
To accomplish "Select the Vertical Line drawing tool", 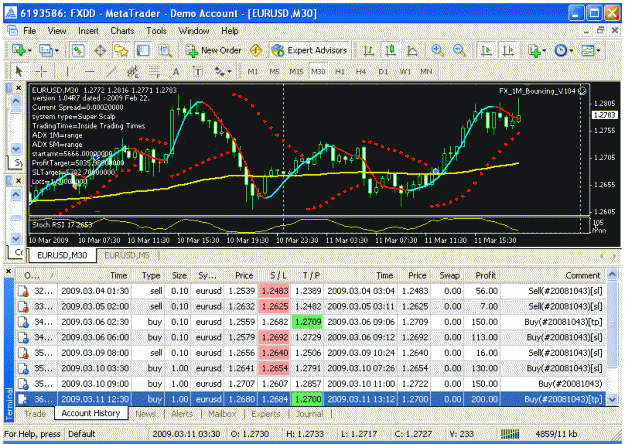I will (x=67, y=72).
